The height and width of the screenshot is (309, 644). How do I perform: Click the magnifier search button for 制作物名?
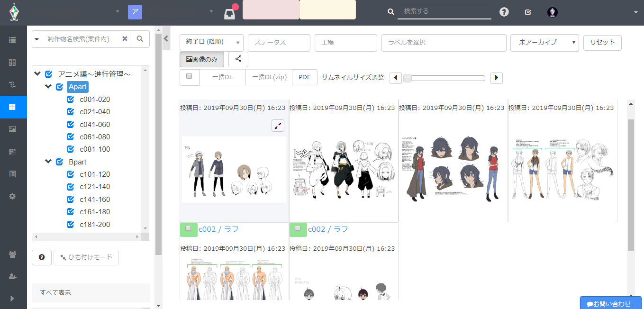[x=140, y=39]
